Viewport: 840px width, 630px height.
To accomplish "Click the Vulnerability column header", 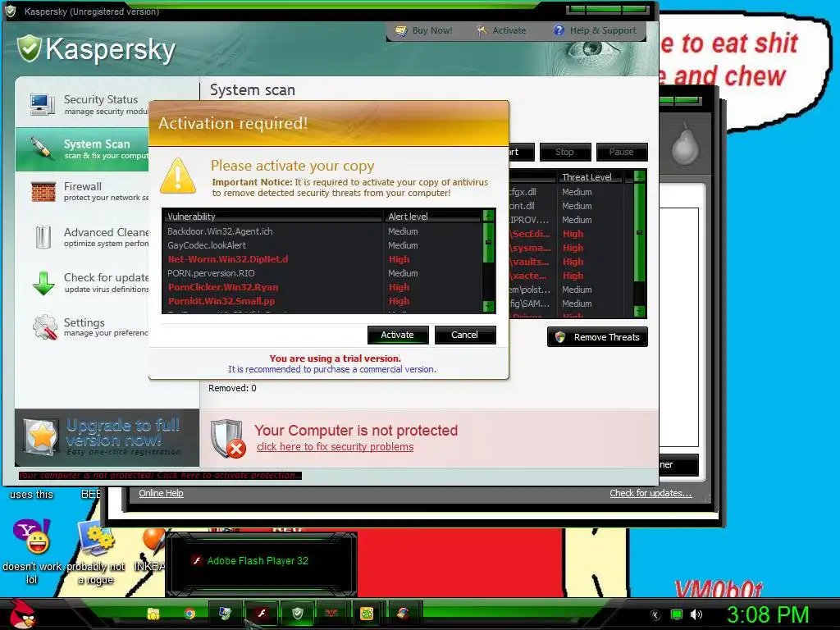I will (272, 217).
